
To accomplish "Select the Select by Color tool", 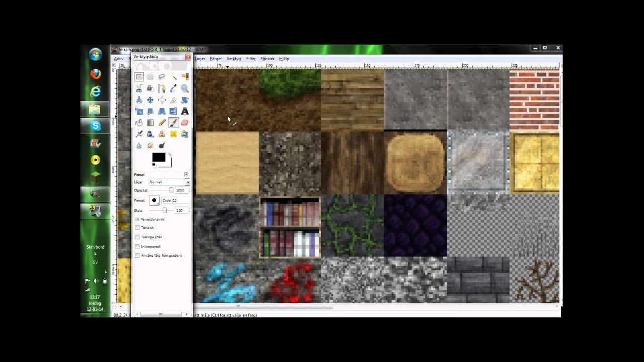I will 185,77.
